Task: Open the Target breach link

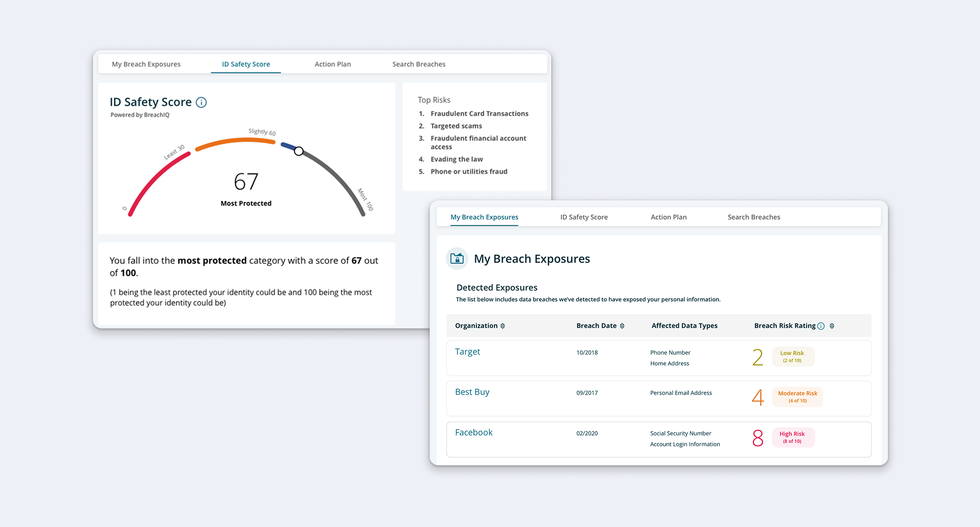Action: (x=467, y=352)
